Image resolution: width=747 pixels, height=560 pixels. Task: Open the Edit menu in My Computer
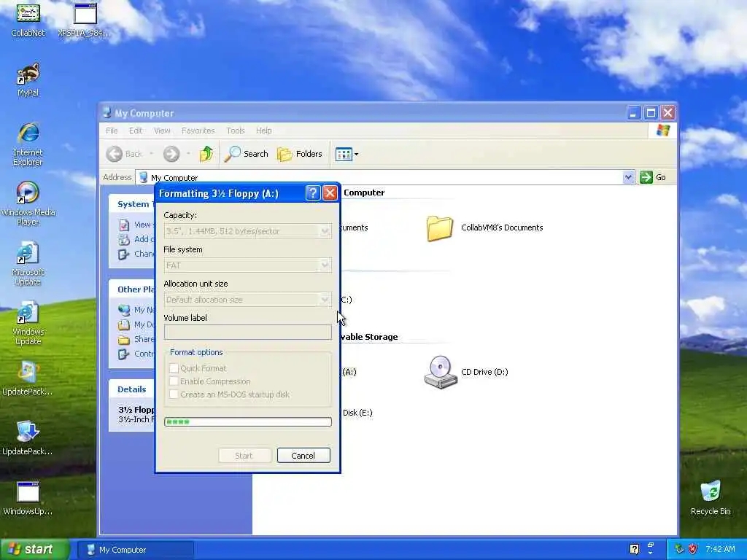(x=135, y=131)
